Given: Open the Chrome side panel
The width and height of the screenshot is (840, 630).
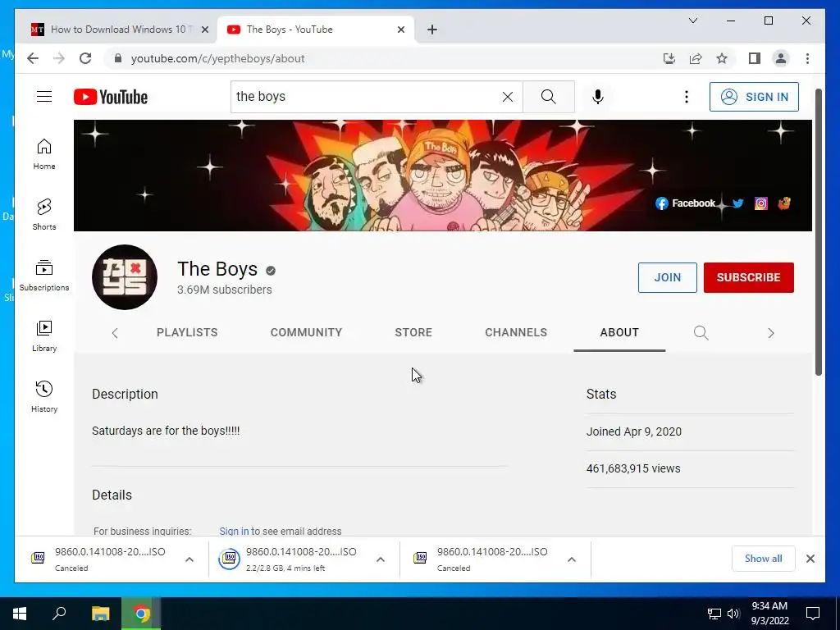Looking at the screenshot, I should (x=755, y=58).
